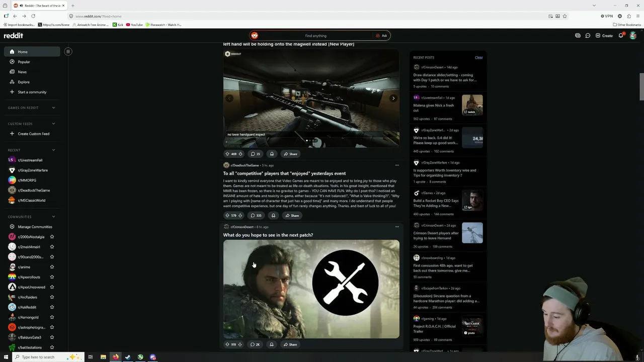Open the browser tab list dropdown arrow
644x362 pixels.
(x=594, y=6)
